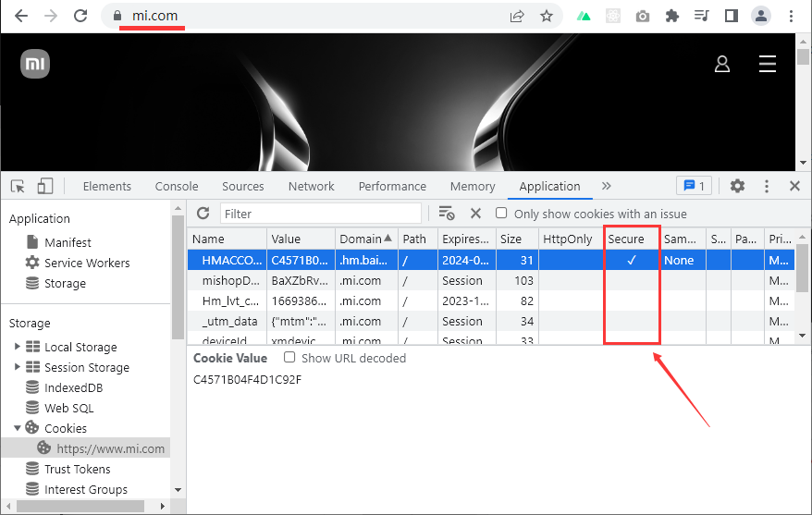812x515 pixels.
Task: Open DevTools customize three-dot menu
Action: 767,186
